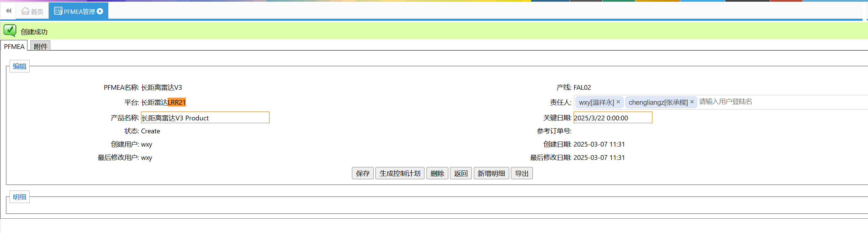Open the PFMEA管理 tab
Viewport: 868px width, 233px height.
78,11
